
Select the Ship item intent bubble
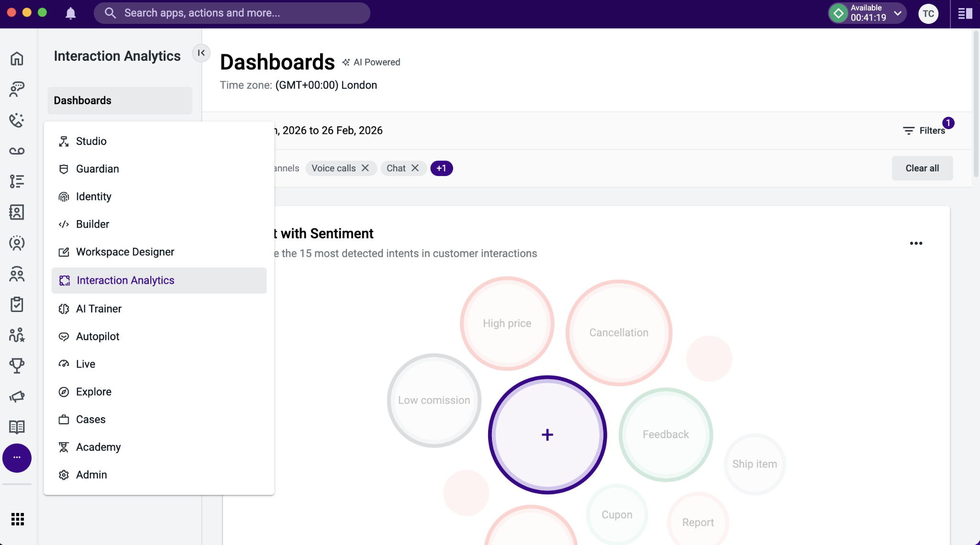[755, 464]
